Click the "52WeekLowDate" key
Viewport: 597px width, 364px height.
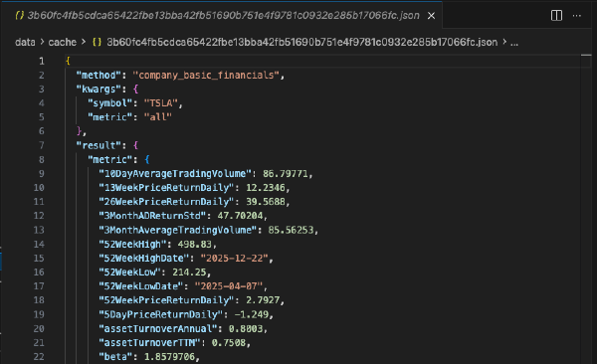coord(141,286)
